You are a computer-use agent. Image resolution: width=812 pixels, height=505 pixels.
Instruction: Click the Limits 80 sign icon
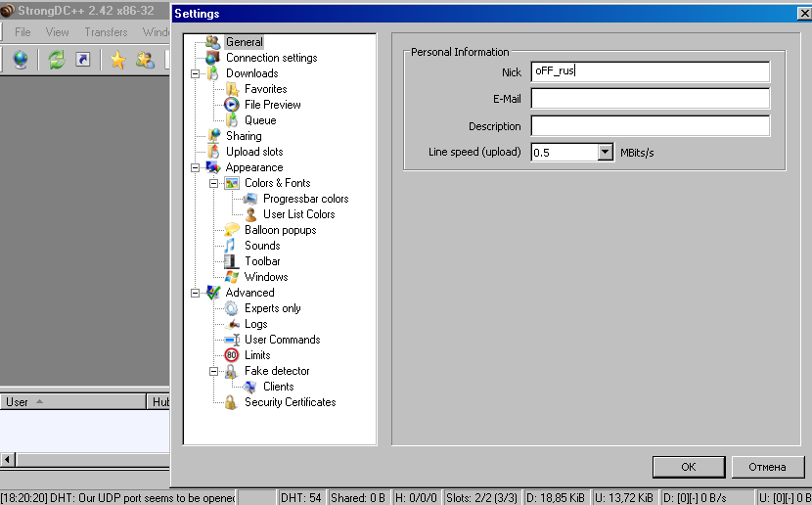coord(232,355)
